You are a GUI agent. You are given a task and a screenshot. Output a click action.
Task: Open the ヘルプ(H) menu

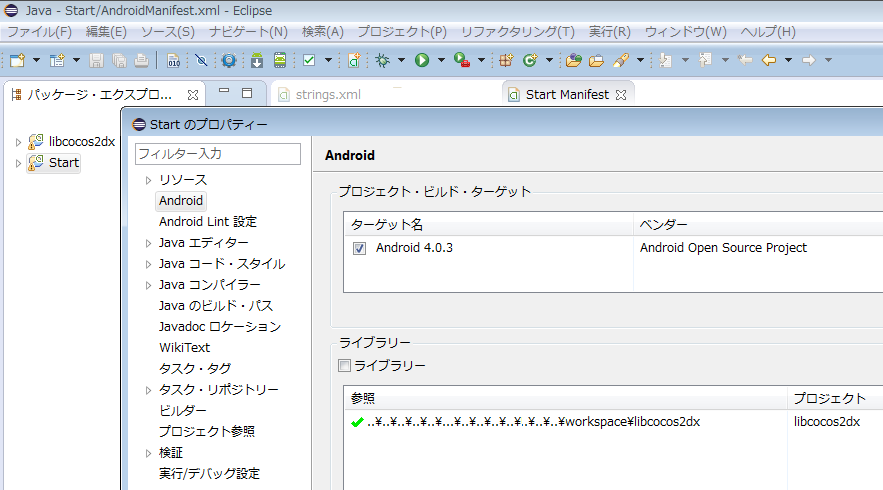768,32
